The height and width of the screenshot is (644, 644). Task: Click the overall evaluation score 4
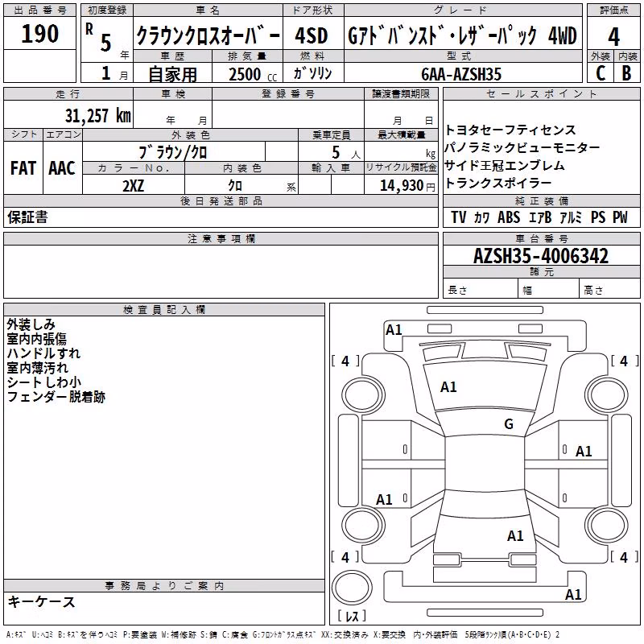(x=613, y=36)
